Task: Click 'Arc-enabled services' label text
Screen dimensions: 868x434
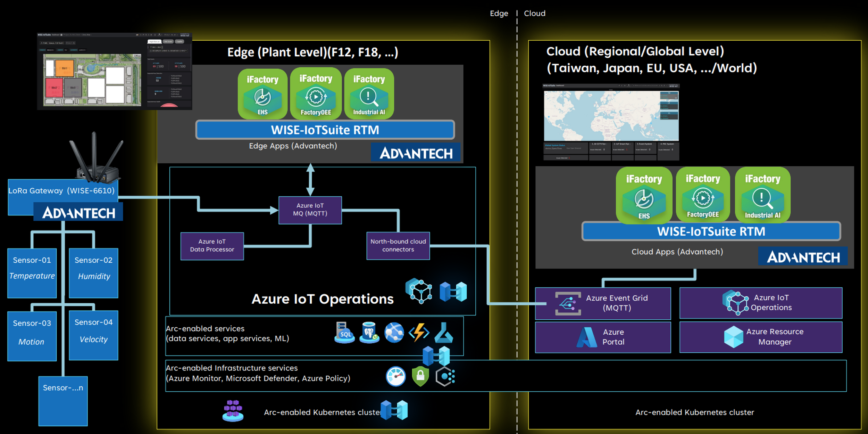Action: click(x=205, y=329)
